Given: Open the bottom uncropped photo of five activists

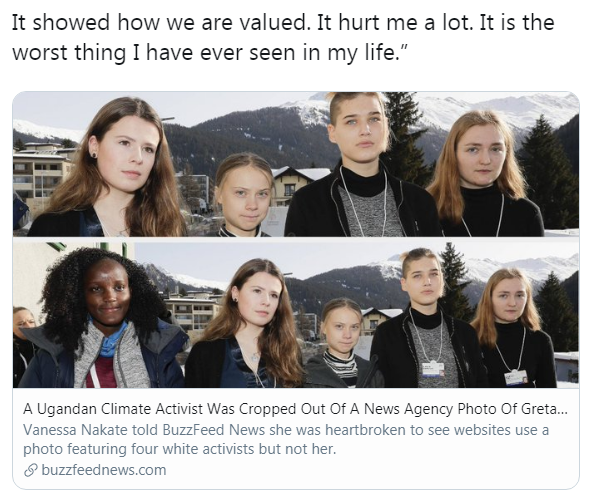Looking at the screenshot, I should pyautogui.click(x=296, y=315).
